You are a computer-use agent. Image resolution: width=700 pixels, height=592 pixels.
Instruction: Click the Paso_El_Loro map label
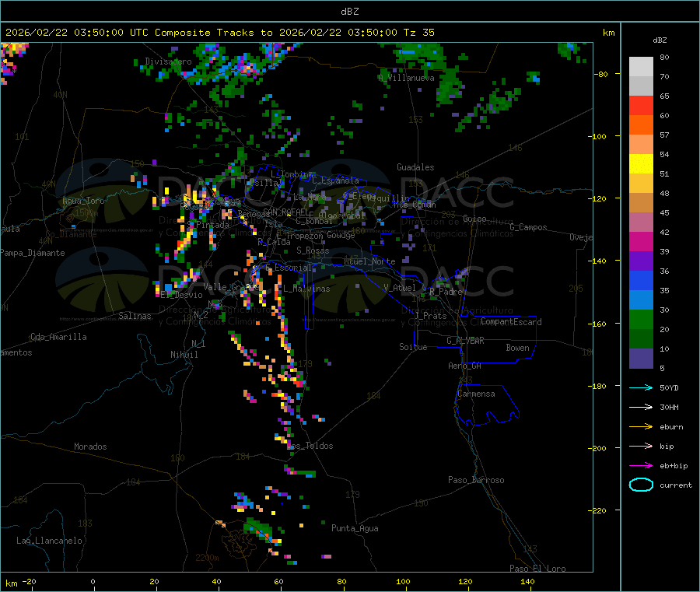537,569
